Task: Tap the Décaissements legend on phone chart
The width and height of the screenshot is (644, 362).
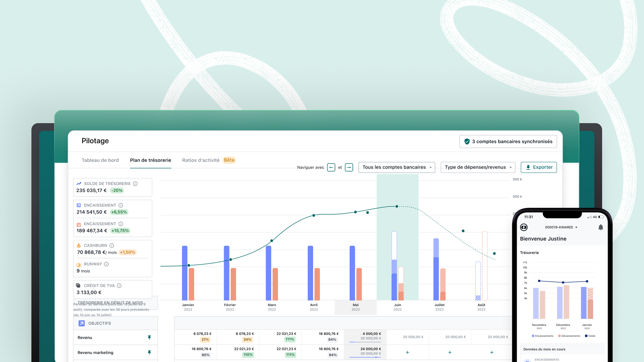Action: (x=569, y=336)
